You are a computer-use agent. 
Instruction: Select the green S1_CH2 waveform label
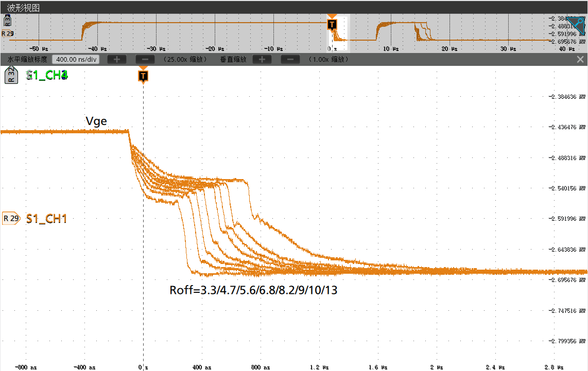click(47, 75)
